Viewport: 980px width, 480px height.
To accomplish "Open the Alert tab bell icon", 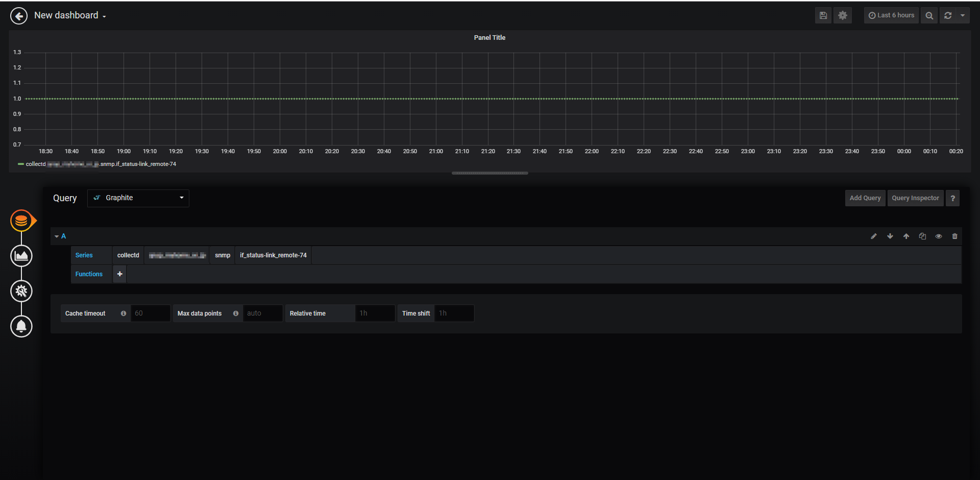I will point(21,326).
